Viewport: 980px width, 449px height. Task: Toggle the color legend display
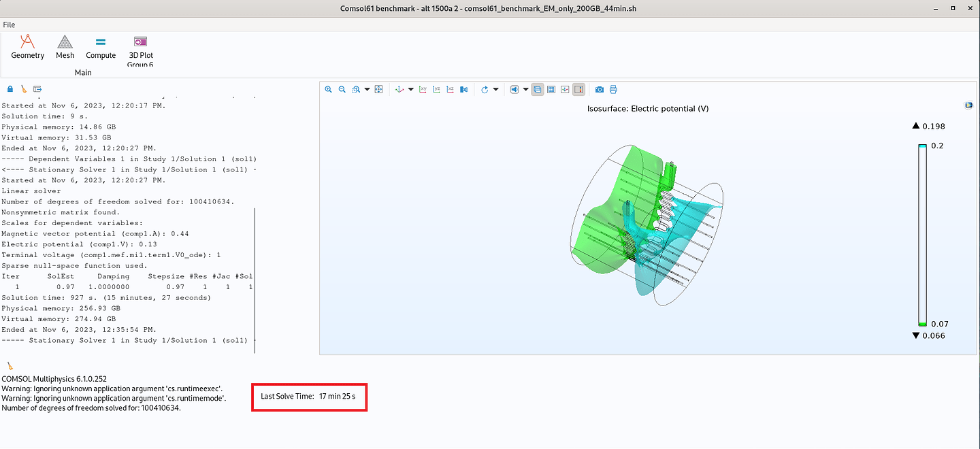pyautogui.click(x=578, y=89)
